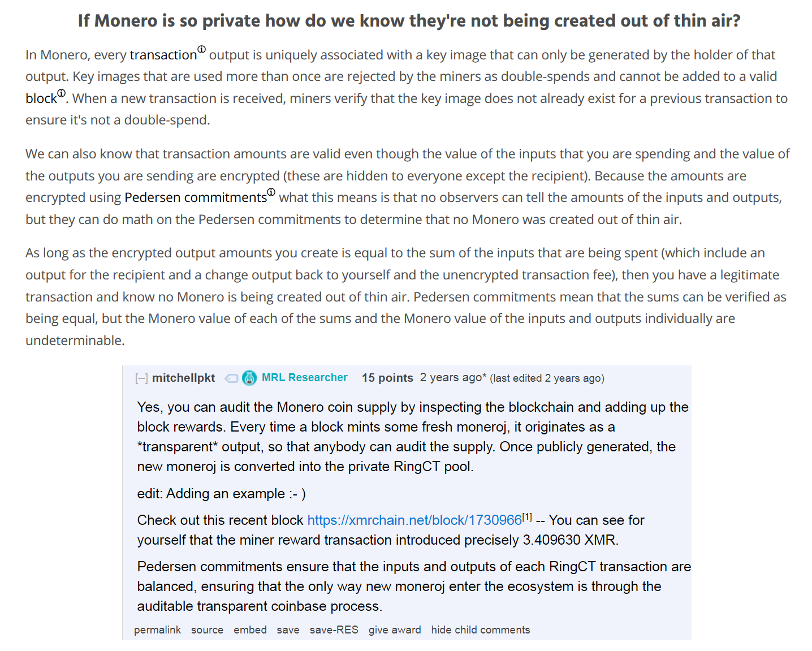Click the glossary term 'block'
This screenshot has width=812, height=651.
pos(41,99)
